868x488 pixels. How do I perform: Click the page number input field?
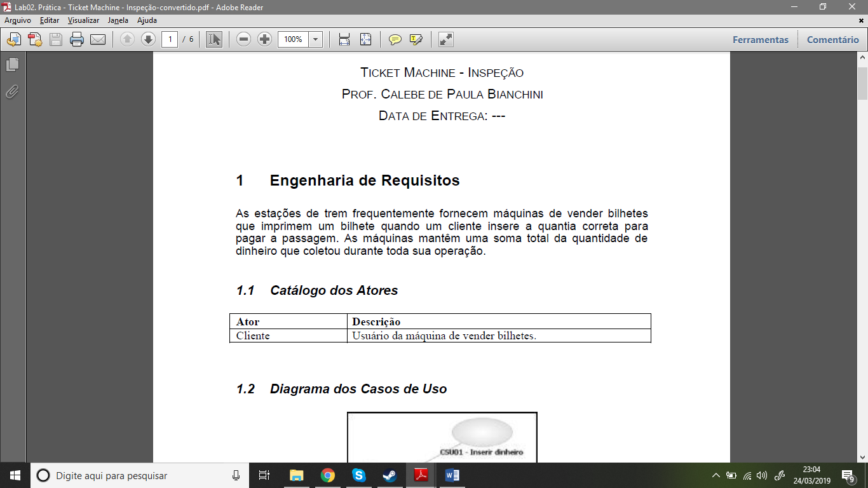point(170,39)
